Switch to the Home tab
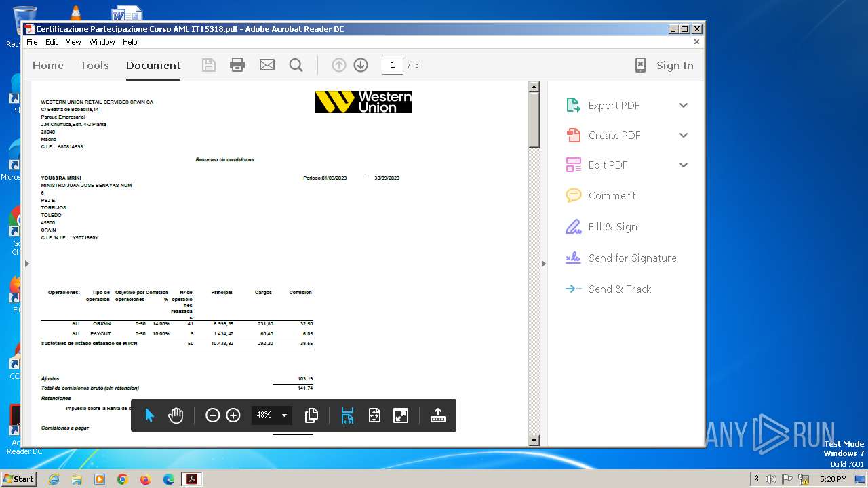Screen dimensions: 868x488 pos(48,65)
